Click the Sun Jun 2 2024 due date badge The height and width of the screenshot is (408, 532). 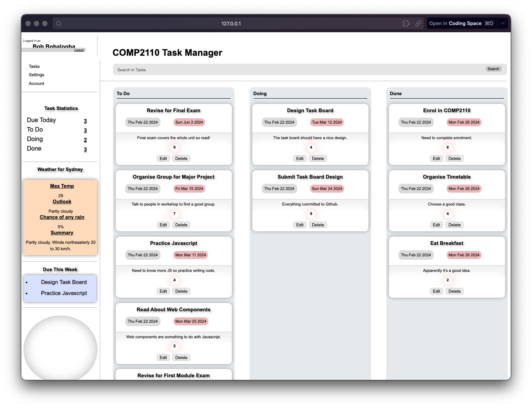pos(189,122)
